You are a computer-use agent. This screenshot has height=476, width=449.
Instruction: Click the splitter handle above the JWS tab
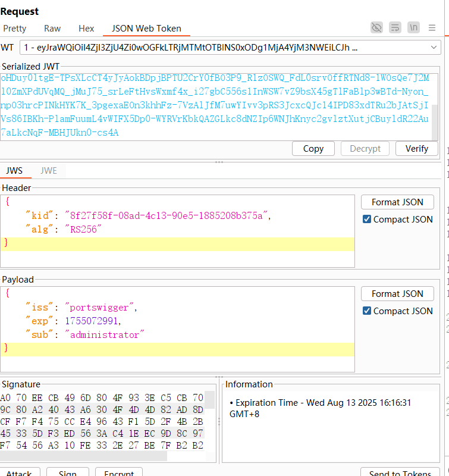coord(219,162)
